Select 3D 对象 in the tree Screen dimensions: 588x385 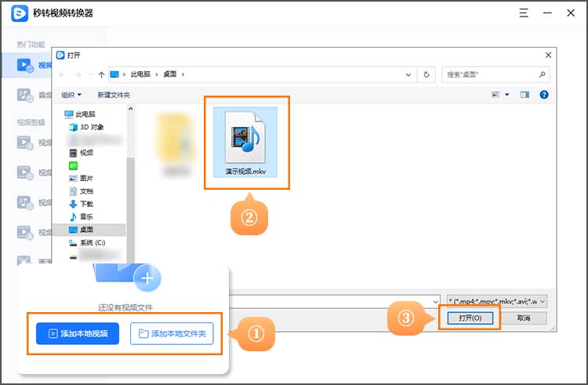[x=86, y=127]
